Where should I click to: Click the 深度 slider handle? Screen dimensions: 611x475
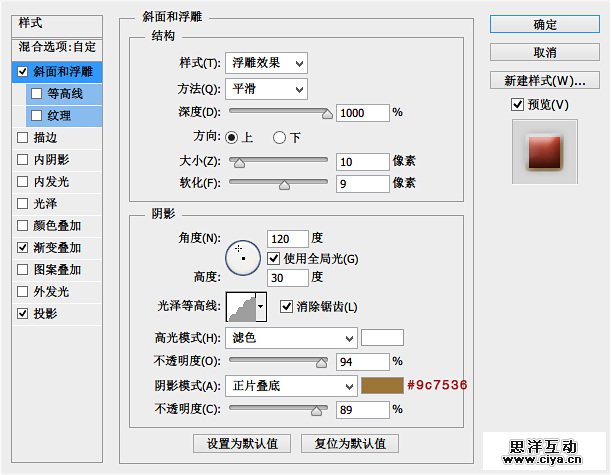tap(327, 113)
